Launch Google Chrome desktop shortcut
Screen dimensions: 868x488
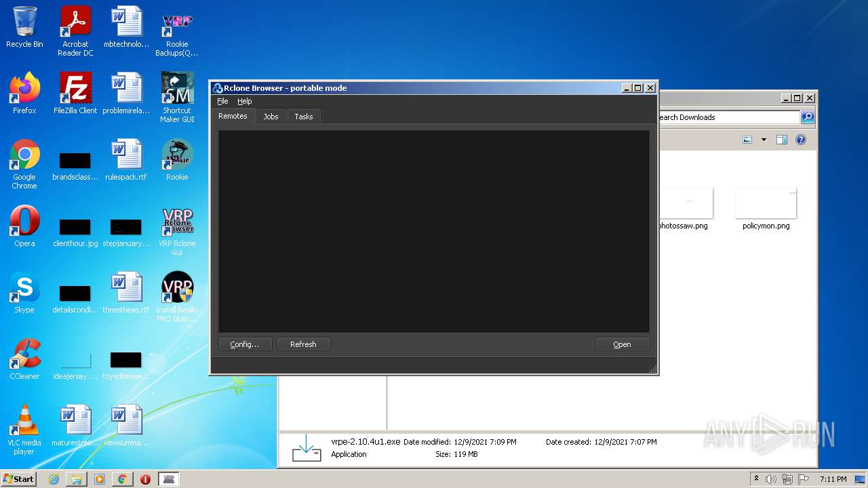[24, 164]
